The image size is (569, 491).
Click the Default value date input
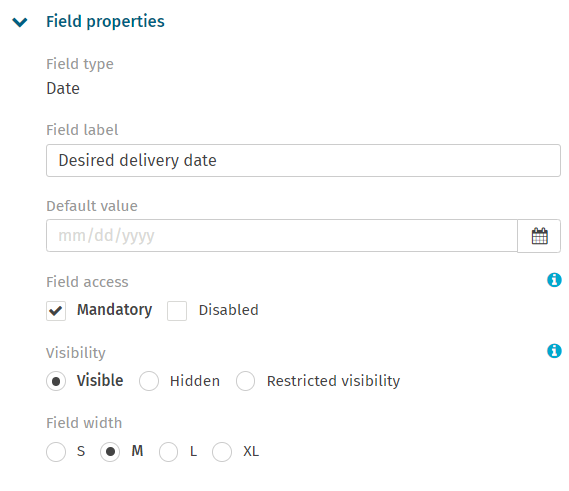(x=282, y=236)
